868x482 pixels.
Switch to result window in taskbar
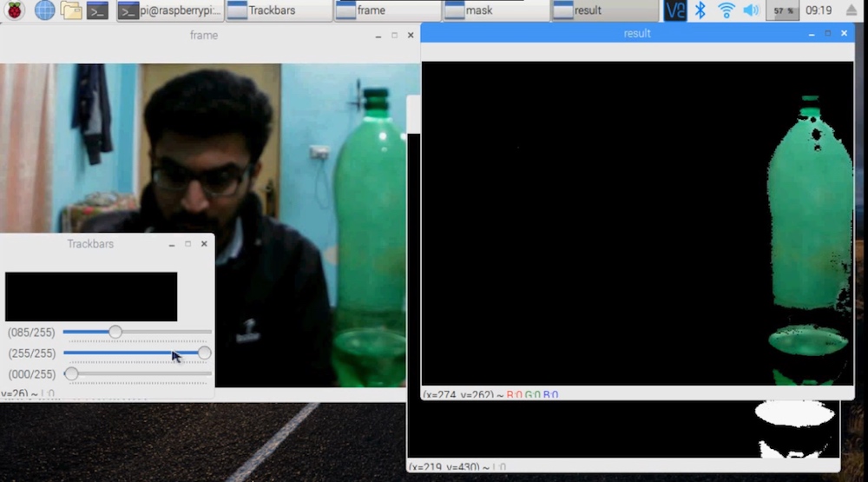click(605, 10)
